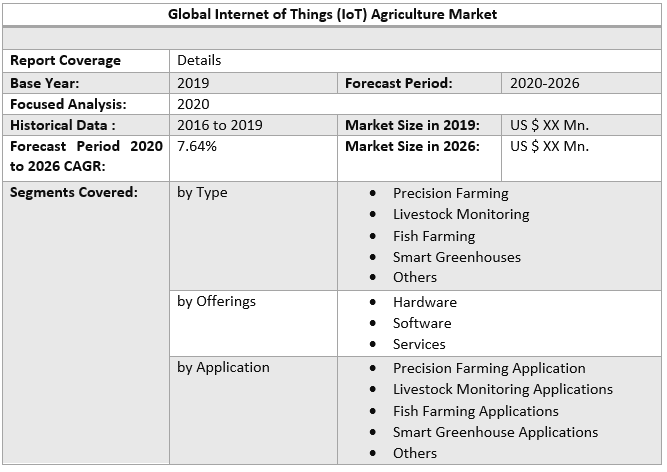The width and height of the screenshot is (667, 472).
Task: Click the Fish Farming Applications item
Action: (475, 411)
